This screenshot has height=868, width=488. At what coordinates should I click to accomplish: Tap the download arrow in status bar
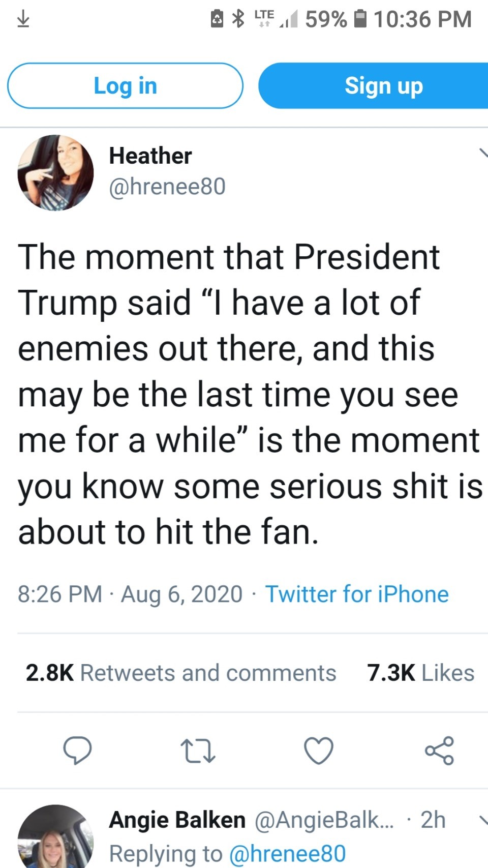click(x=23, y=19)
